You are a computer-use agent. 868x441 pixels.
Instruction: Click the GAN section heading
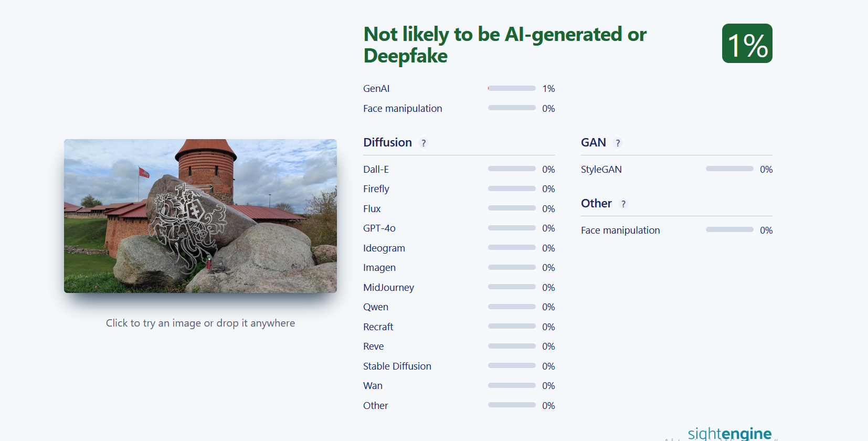594,142
